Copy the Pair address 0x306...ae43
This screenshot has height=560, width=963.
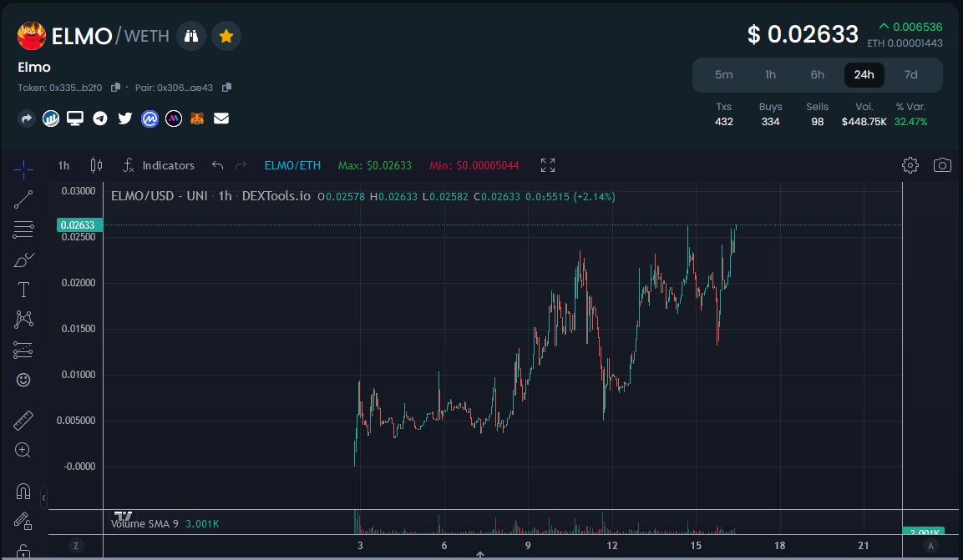226,87
